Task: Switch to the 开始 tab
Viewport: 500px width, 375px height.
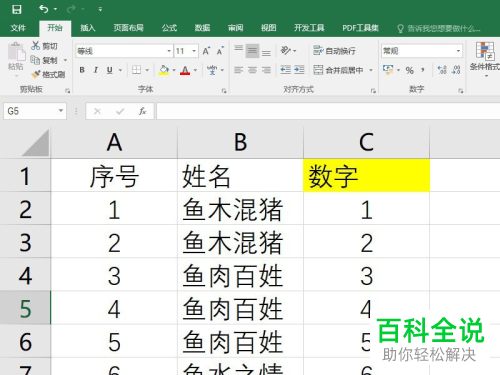Action: click(x=55, y=28)
